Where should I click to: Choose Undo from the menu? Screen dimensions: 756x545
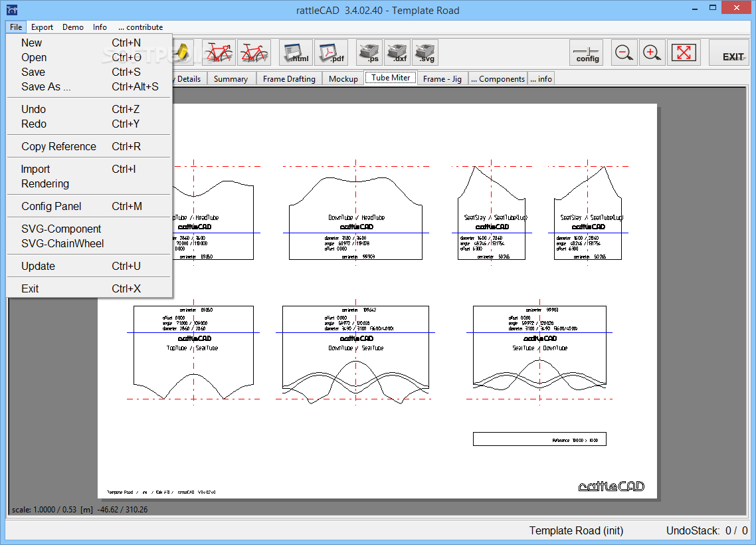89,109
